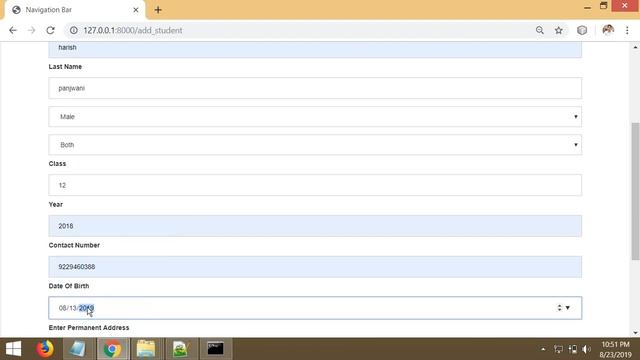Open the Both selection dropdown
The image size is (640, 360).
click(x=315, y=145)
